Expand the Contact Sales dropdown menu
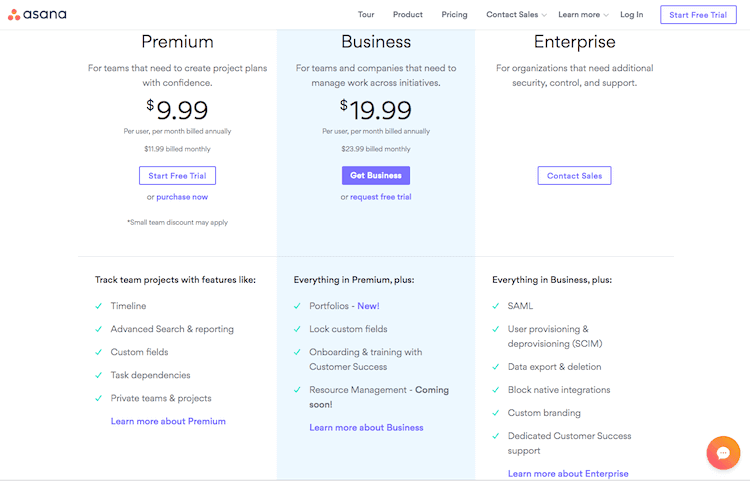The image size is (750, 481). [516, 15]
